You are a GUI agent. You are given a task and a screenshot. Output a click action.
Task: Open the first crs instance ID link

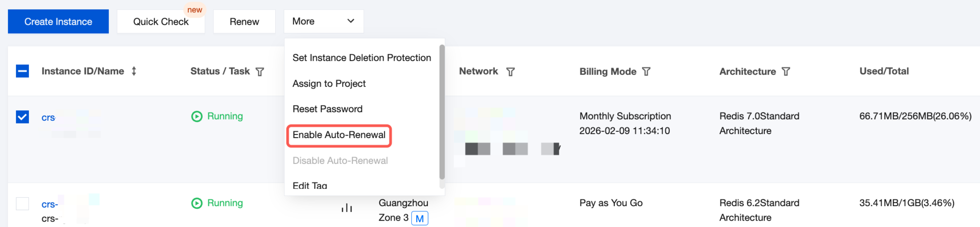[48, 118]
